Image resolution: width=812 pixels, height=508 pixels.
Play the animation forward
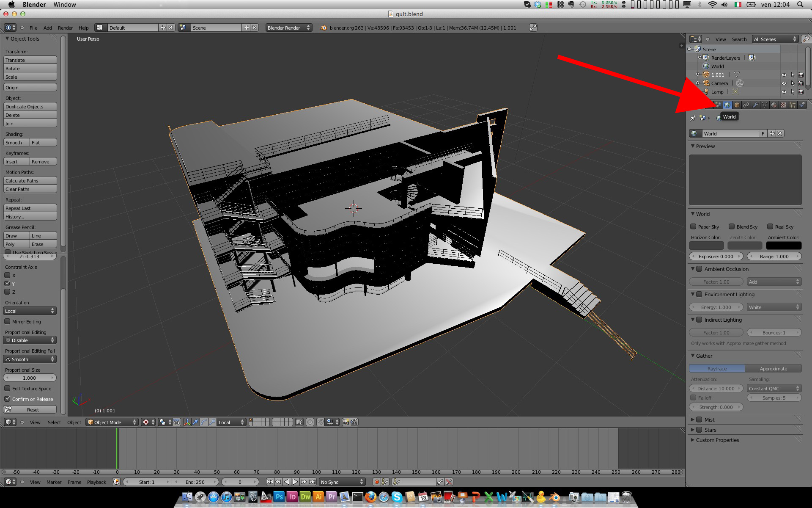pos(295,482)
